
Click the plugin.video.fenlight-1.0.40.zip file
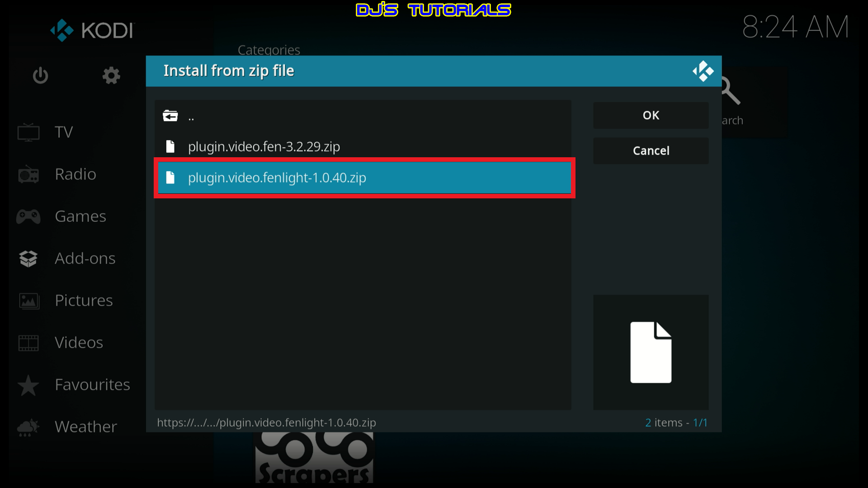pos(277,177)
